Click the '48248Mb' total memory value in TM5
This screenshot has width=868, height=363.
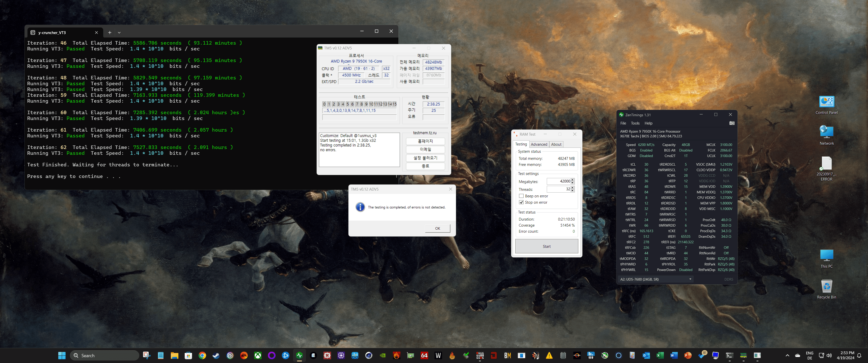pos(433,62)
